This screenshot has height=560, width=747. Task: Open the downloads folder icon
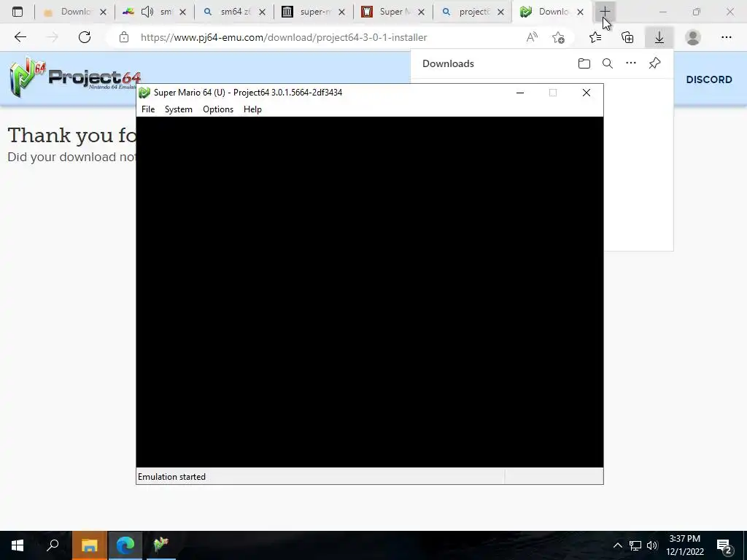click(x=584, y=63)
